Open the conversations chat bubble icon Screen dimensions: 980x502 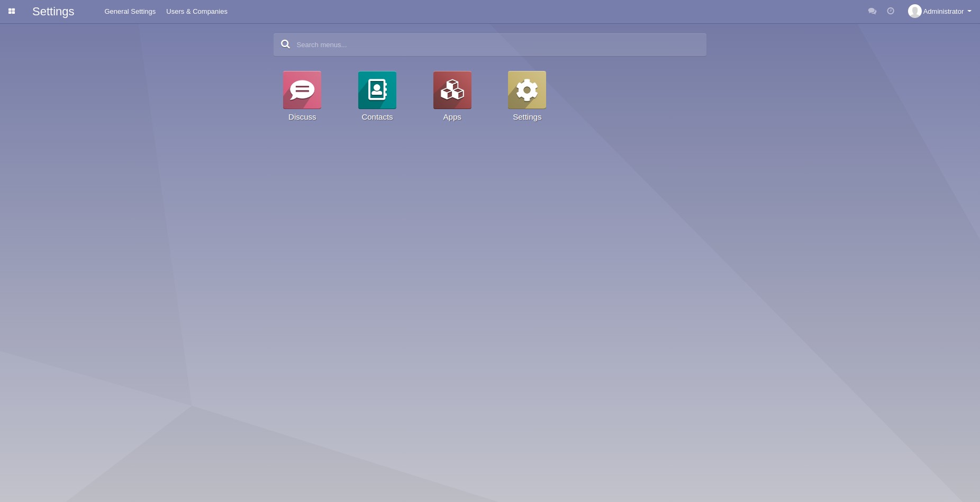click(x=872, y=11)
